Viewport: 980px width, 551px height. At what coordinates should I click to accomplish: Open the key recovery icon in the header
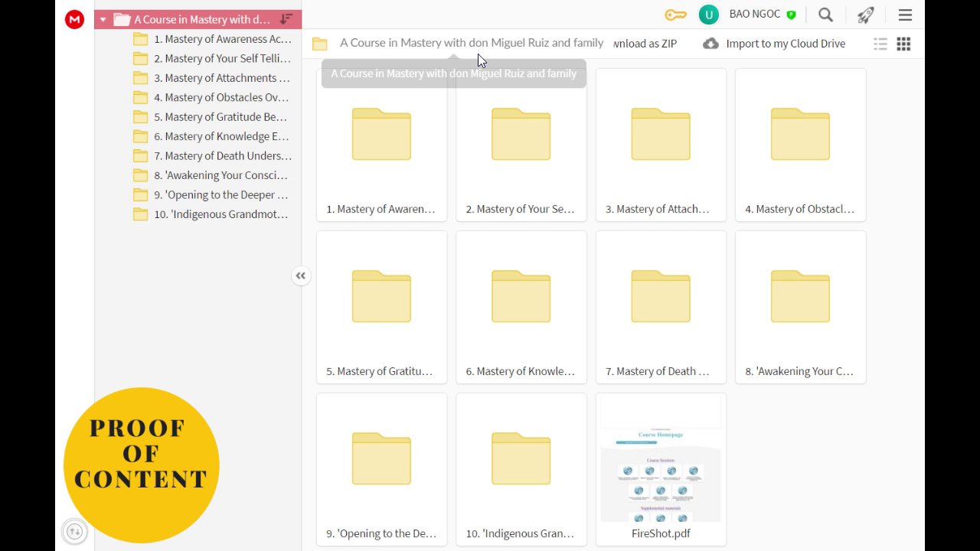tap(675, 15)
